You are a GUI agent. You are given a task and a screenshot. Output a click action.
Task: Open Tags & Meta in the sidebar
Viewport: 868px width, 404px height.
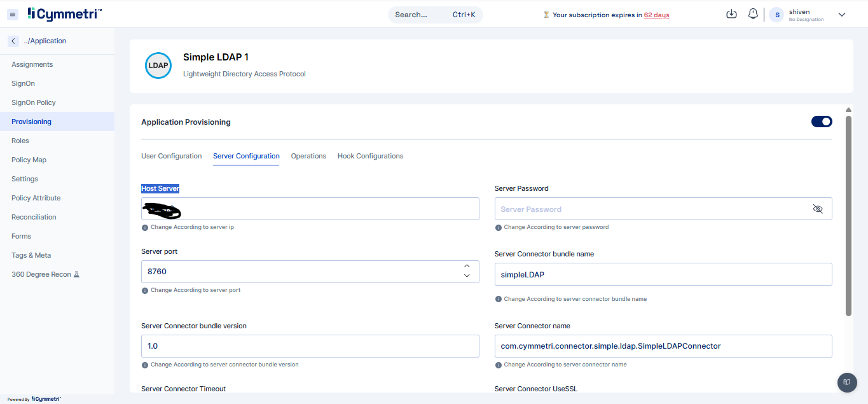click(57, 255)
